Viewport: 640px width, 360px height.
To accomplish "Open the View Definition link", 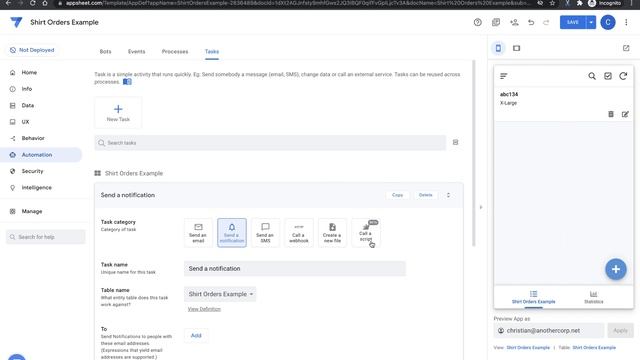I will pyautogui.click(x=204, y=309).
